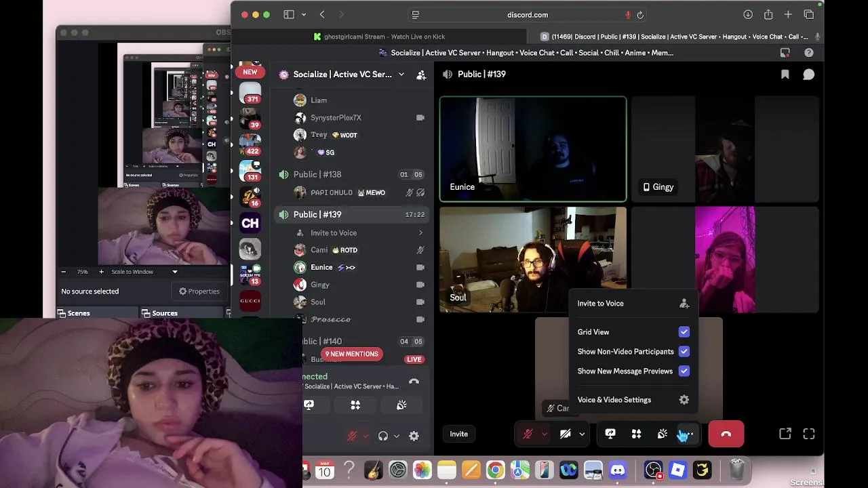The width and height of the screenshot is (868, 488).
Task: Open Google Chrome from the Dock
Action: coord(495,470)
